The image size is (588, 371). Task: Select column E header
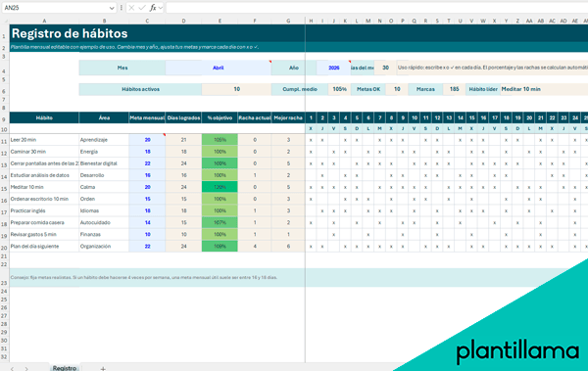220,21
